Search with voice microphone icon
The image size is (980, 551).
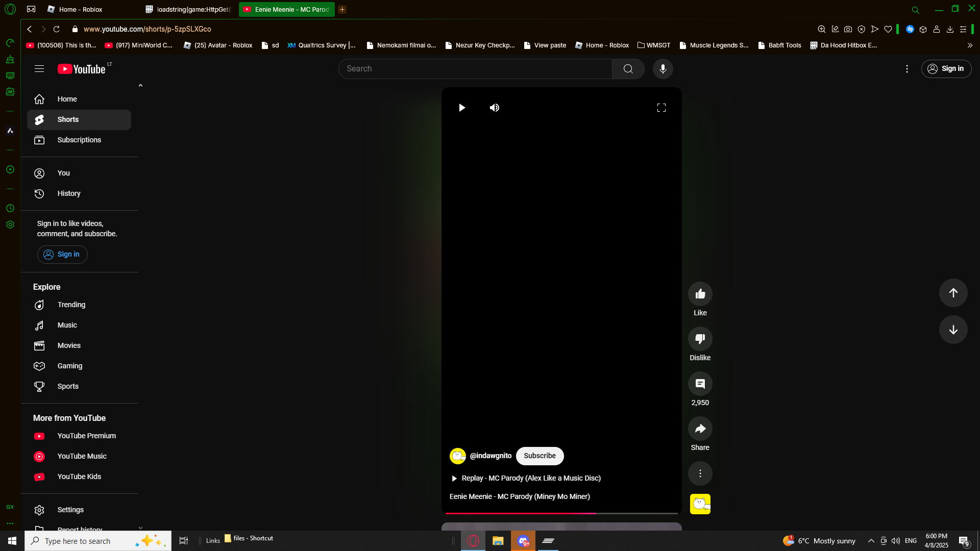point(663,69)
